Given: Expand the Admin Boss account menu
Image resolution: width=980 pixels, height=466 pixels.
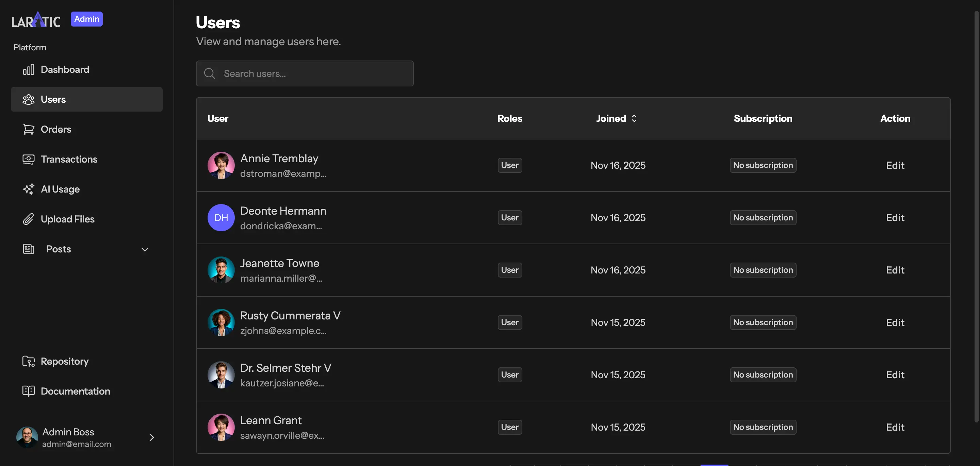Looking at the screenshot, I should (151, 437).
